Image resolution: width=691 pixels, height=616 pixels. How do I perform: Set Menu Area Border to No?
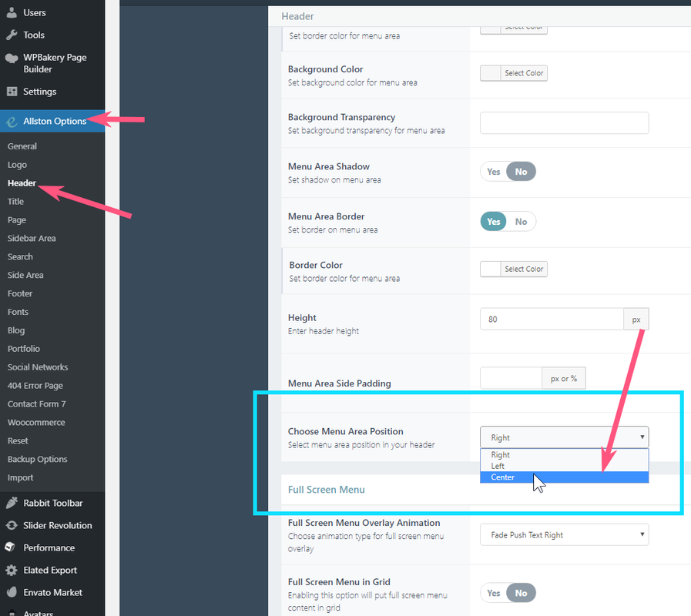[x=521, y=222]
